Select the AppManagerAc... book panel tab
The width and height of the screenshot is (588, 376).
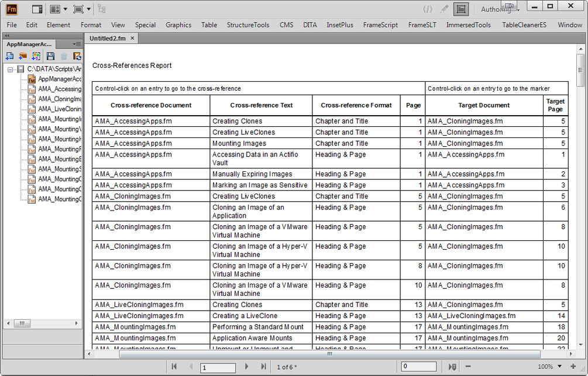[29, 44]
